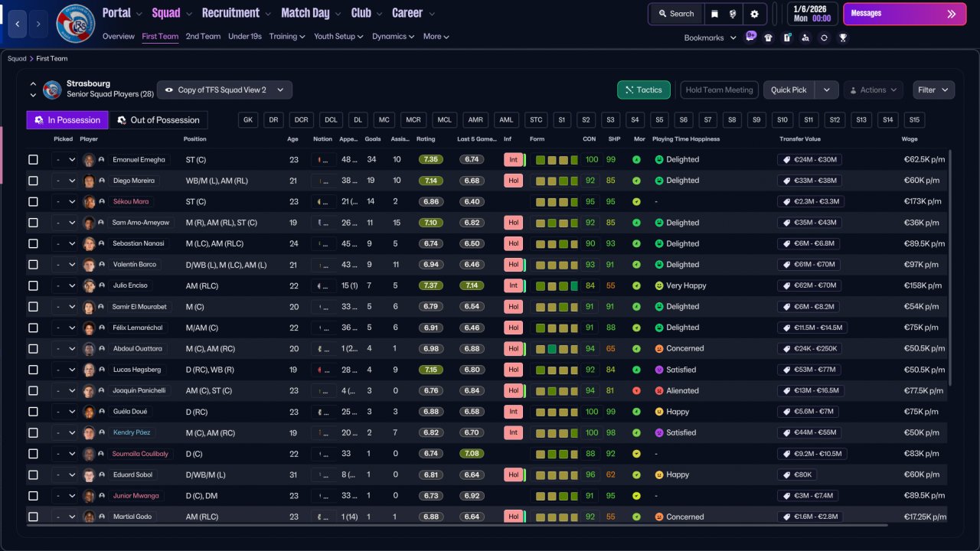Tick Emanuel Emegha's checkbox
Viewport: 980px width, 551px height.
pos(33,160)
